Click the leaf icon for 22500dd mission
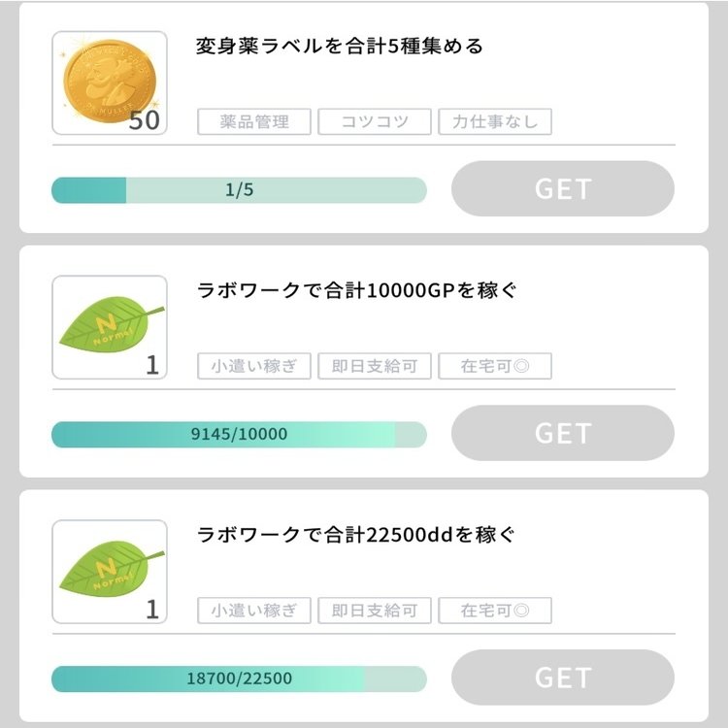 109,572
